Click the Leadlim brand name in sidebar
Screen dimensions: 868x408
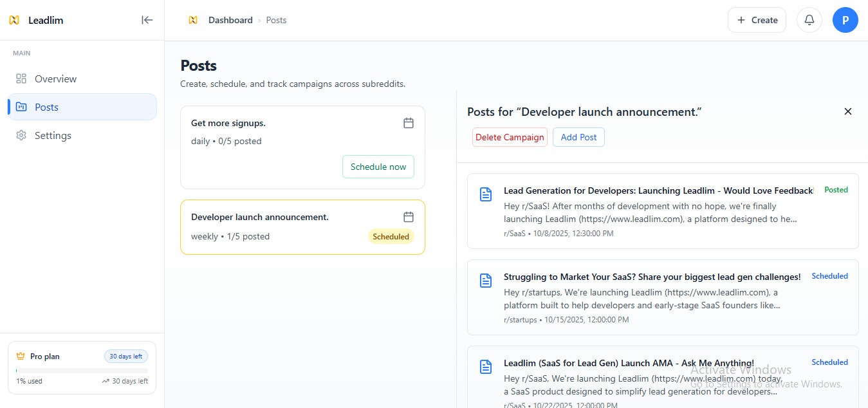46,20
